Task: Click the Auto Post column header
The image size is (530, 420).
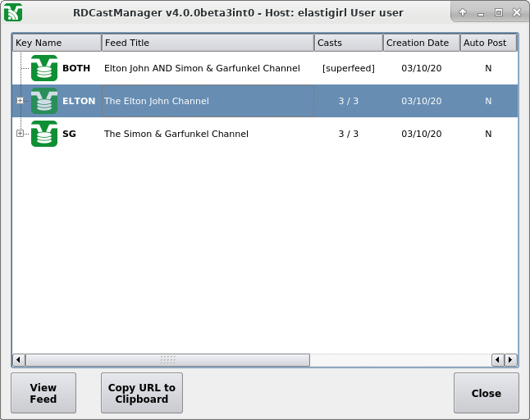Action: click(x=488, y=43)
